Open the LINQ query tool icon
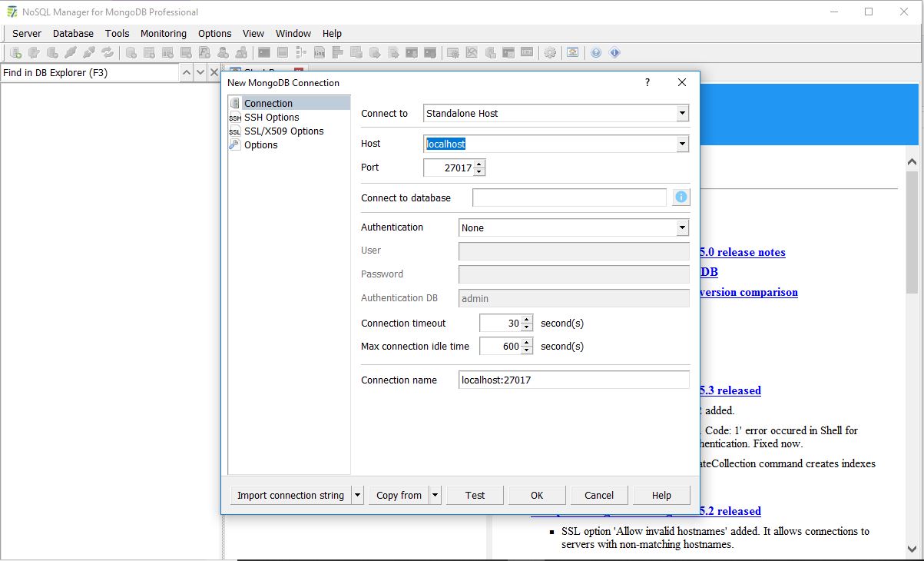Viewport: 924px width, 561px height. point(319,51)
